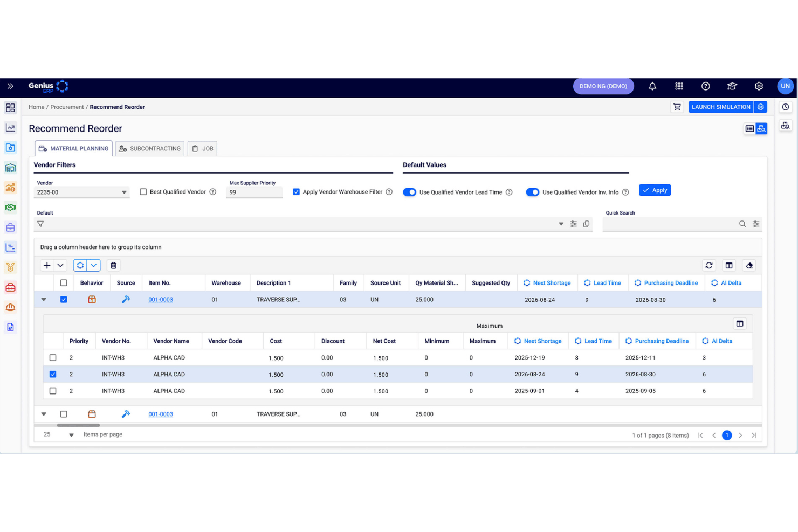This screenshot has width=798, height=532.
Task: Uncheck the first 001-0003 row checkbox
Action: [x=64, y=300]
